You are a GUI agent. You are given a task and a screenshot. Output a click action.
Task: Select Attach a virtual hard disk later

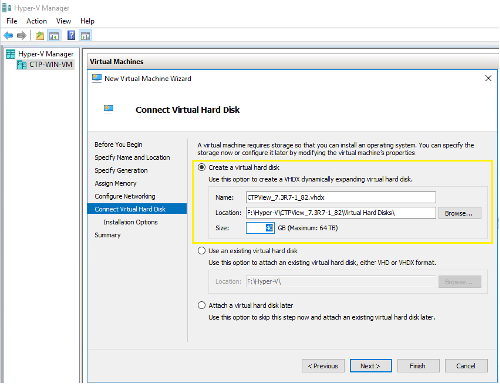click(x=202, y=305)
